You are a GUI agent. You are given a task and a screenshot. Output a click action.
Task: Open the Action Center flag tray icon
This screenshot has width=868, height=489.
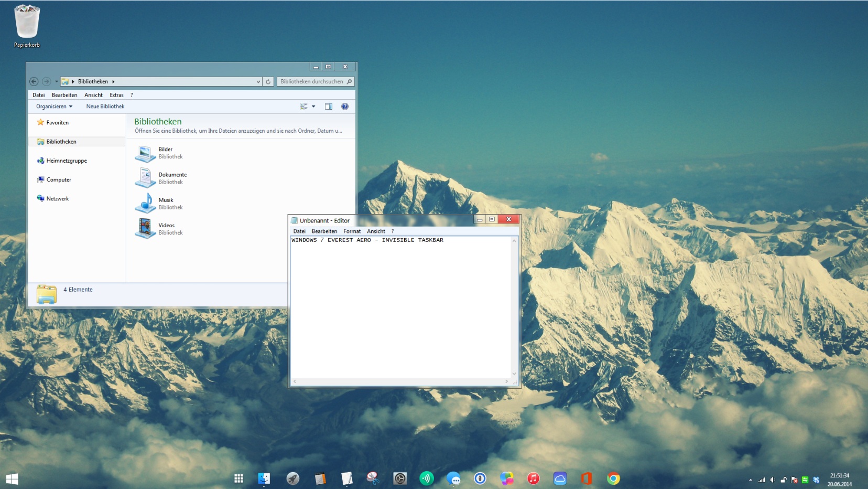pyautogui.click(x=794, y=480)
